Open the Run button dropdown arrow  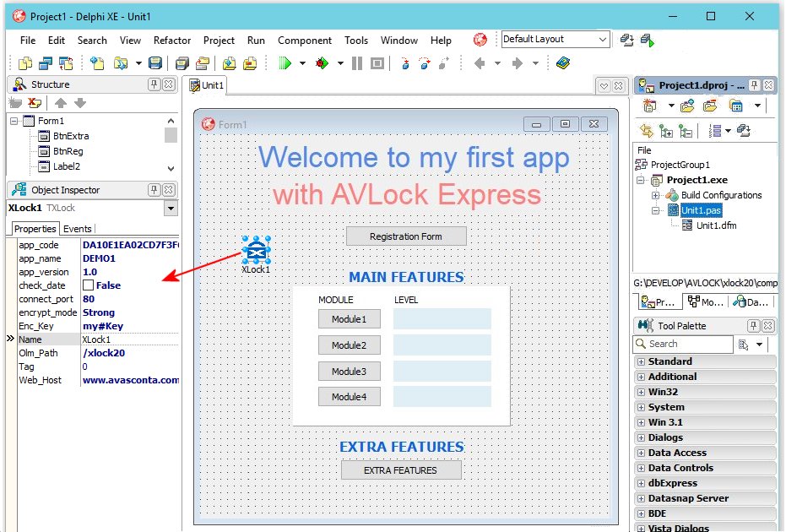pos(302,63)
